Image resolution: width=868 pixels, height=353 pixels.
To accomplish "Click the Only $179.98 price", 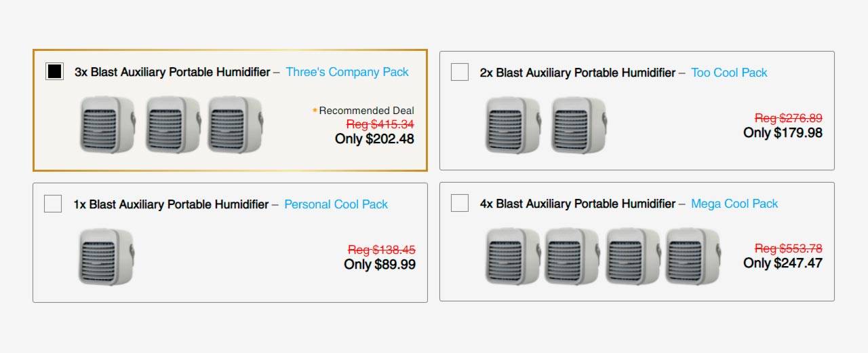I will 783,133.
